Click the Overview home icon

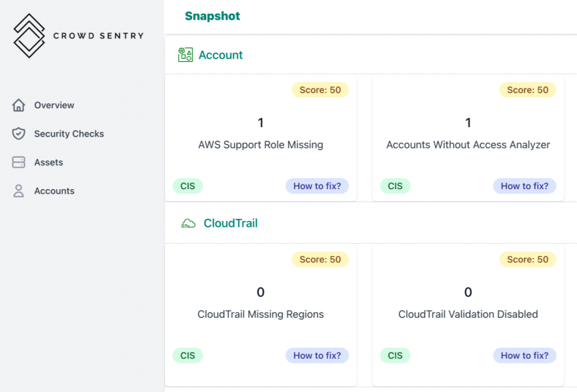[18, 105]
